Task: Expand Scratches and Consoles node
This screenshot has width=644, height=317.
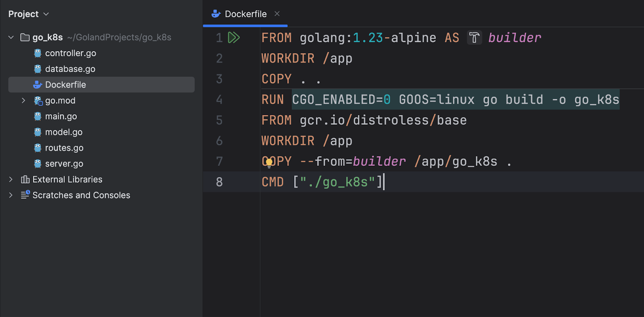Action: 11,195
